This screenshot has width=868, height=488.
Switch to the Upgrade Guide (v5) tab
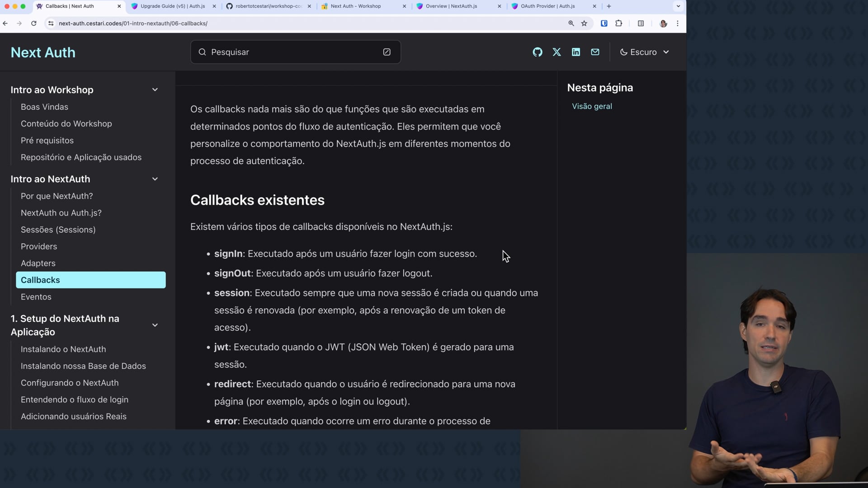pyautogui.click(x=172, y=6)
